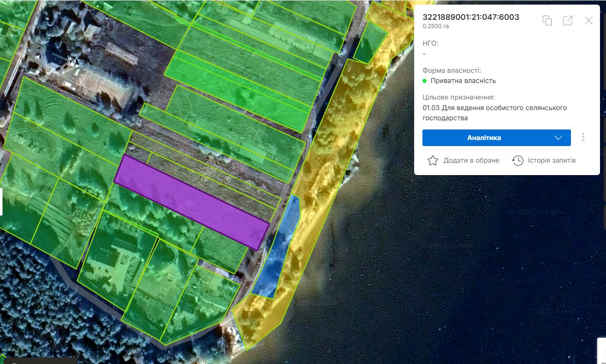Screen dimensions: 606x364
Task: Click the Додати в обране label
Action: (471, 160)
